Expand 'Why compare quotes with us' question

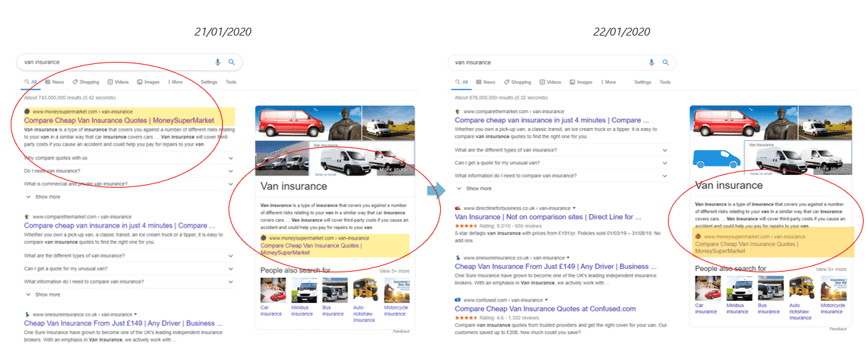coord(129,158)
